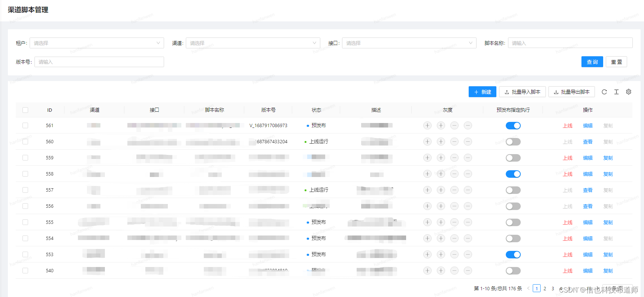Click 编辑 for row 554
This screenshot has width=644, height=297.
pos(588,238)
